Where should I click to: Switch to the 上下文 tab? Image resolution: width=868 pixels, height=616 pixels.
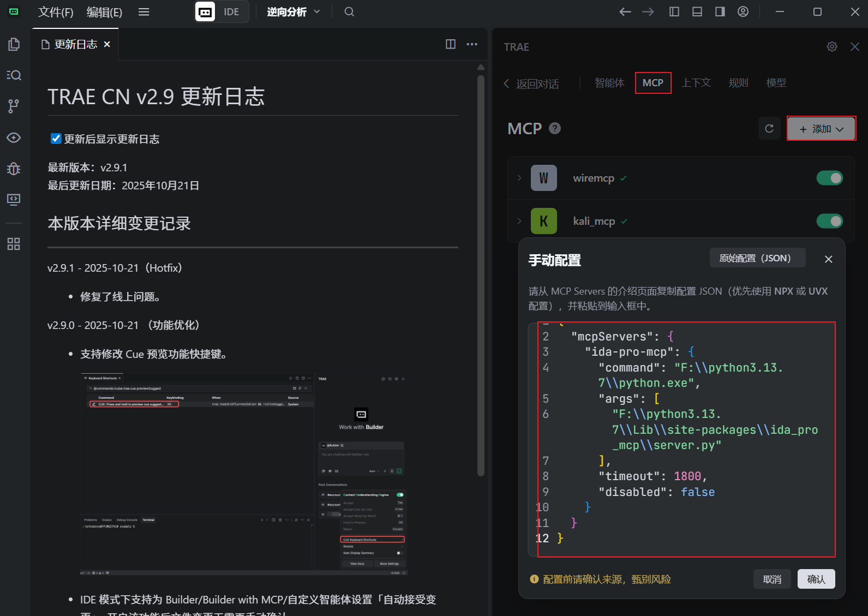coord(696,83)
